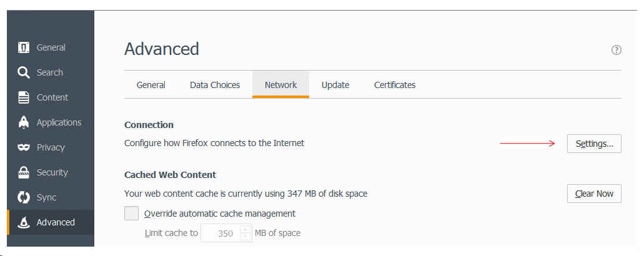Open the Certificates tab
This screenshot has height=256, width=644.
pos(395,85)
